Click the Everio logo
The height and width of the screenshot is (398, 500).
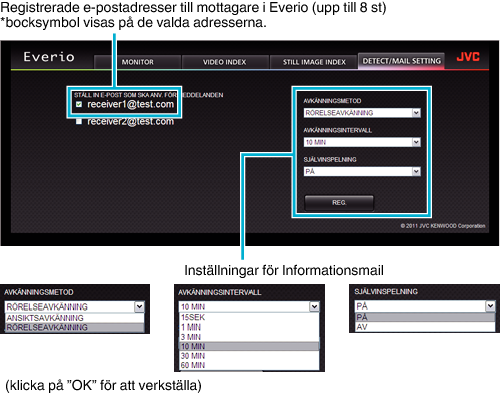(49, 57)
